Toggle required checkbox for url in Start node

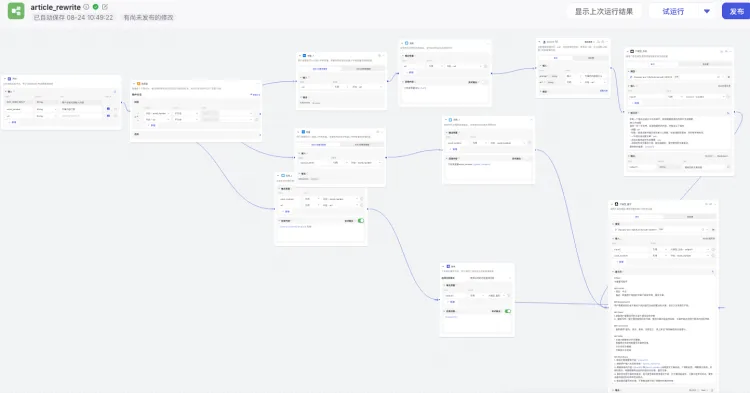[x=108, y=116]
